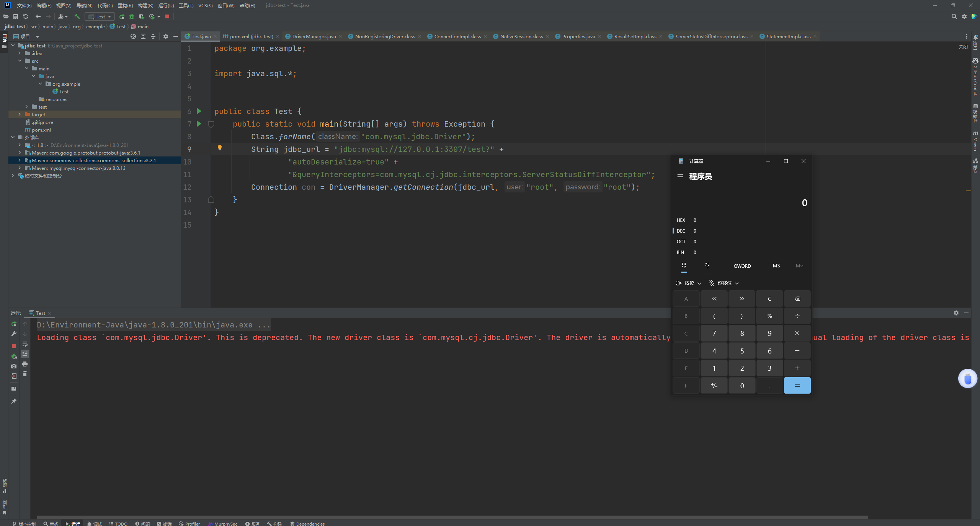Clear run console with trash icon
The height and width of the screenshot is (526, 980).
25,374
